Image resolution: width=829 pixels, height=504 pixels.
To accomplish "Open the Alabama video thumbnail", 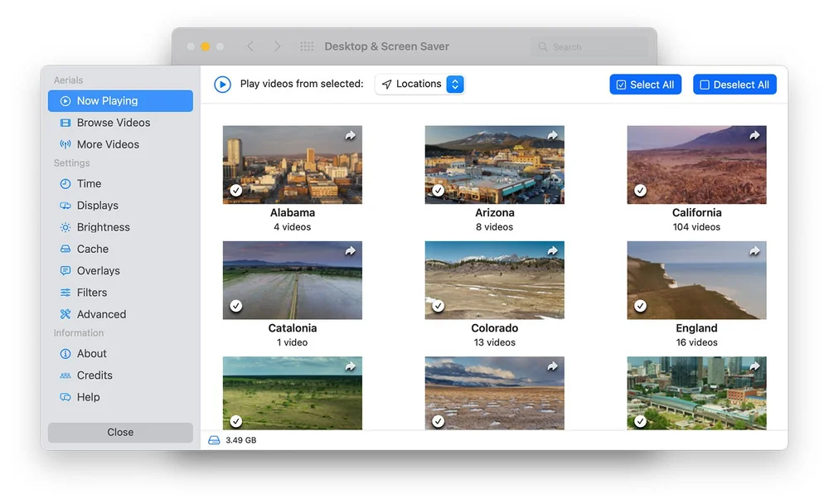I will point(293,164).
